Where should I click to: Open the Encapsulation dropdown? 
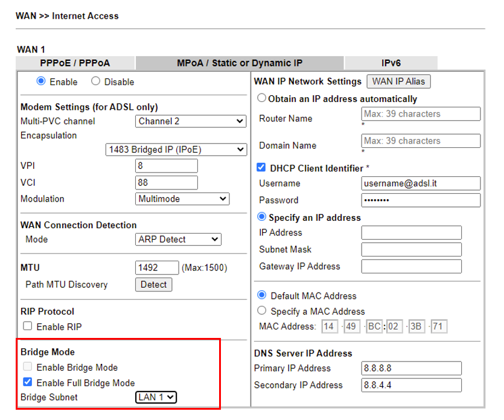176,150
